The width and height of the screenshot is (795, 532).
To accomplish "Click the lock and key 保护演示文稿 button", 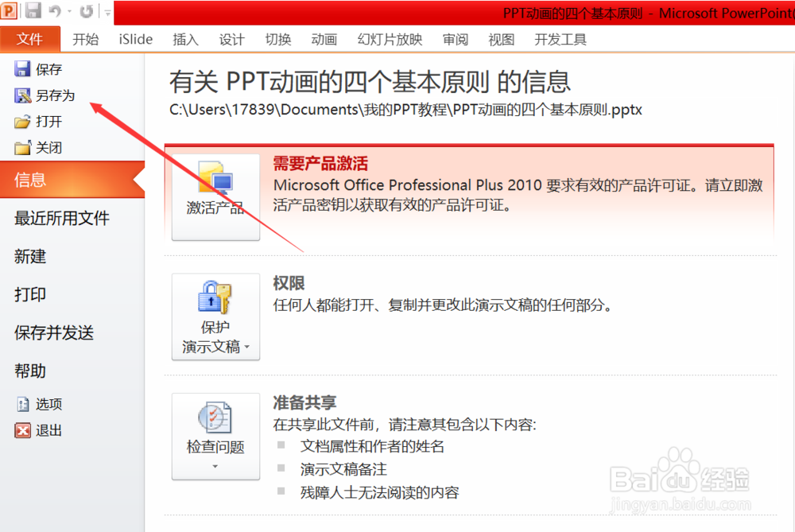I will [x=215, y=317].
